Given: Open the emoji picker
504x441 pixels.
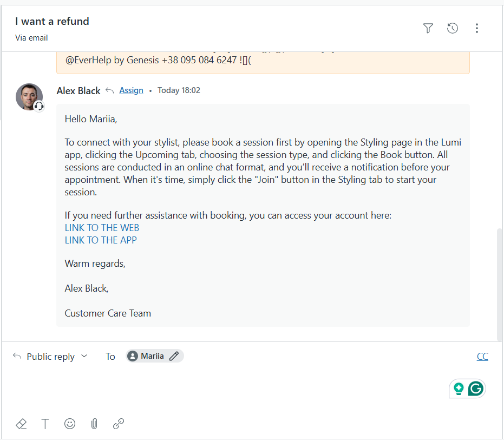Looking at the screenshot, I should coord(70,424).
